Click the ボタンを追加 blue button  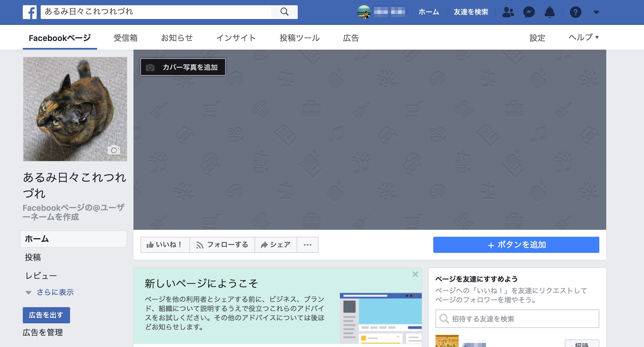516,245
